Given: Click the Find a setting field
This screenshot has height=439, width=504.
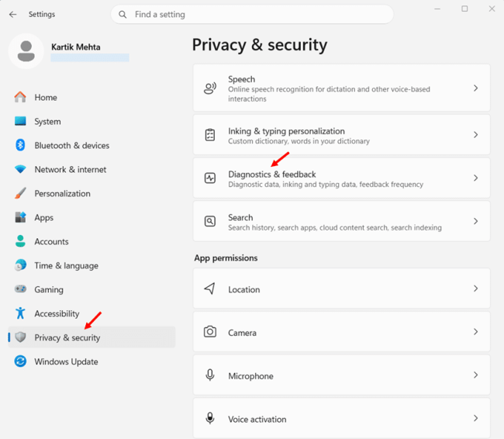Looking at the screenshot, I should pyautogui.click(x=252, y=15).
